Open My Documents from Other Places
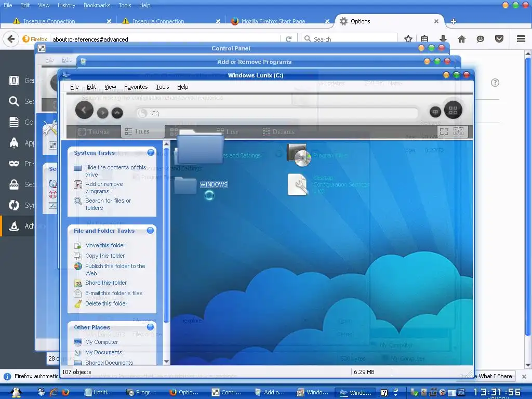 [103, 352]
